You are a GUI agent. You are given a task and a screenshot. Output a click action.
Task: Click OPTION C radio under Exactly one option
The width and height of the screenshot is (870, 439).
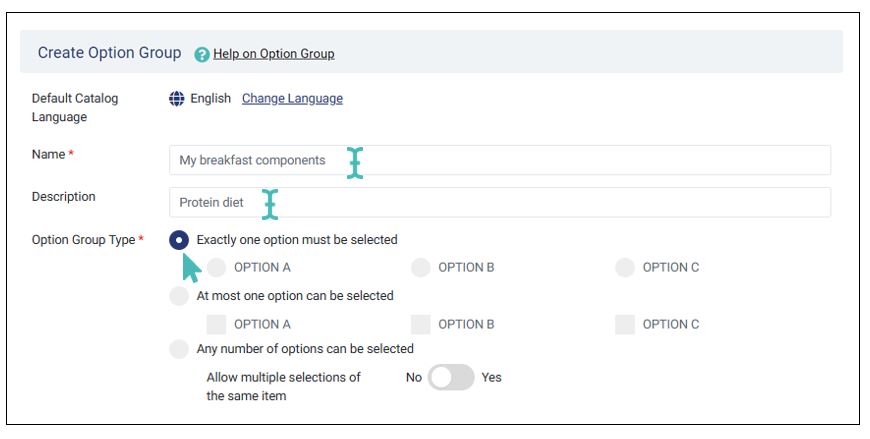click(625, 268)
